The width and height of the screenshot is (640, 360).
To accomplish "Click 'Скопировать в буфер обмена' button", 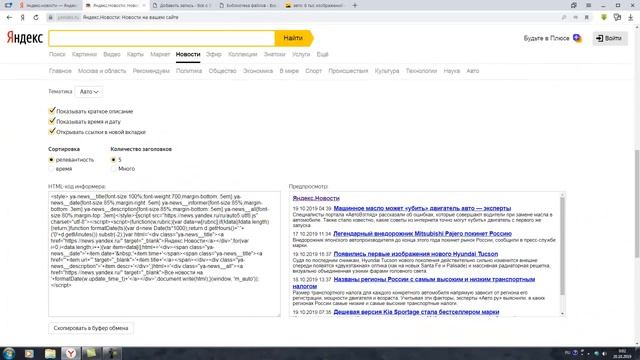I will click(91, 328).
